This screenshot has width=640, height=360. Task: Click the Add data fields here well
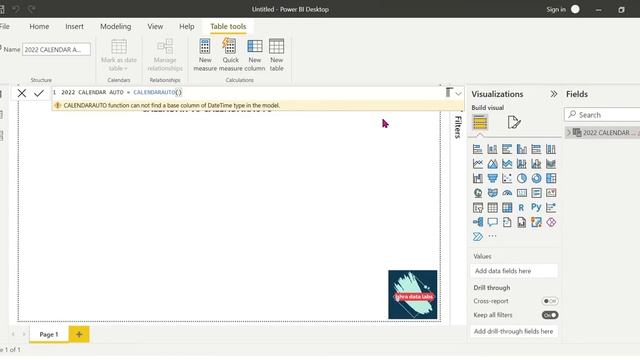(514, 271)
